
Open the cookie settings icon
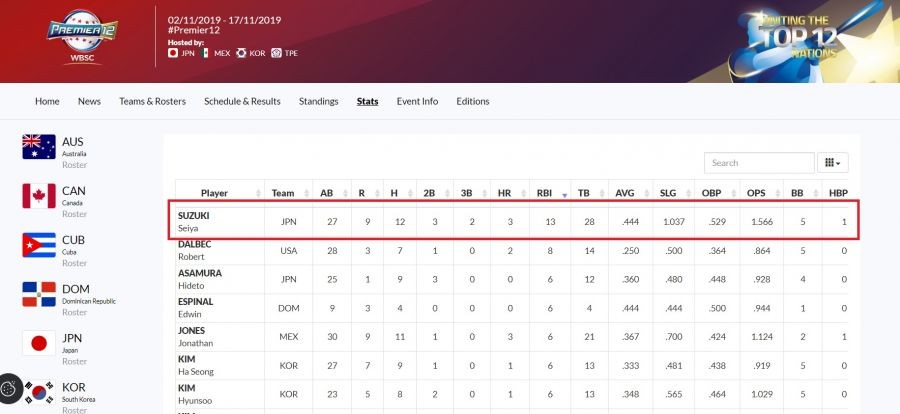coord(10,388)
